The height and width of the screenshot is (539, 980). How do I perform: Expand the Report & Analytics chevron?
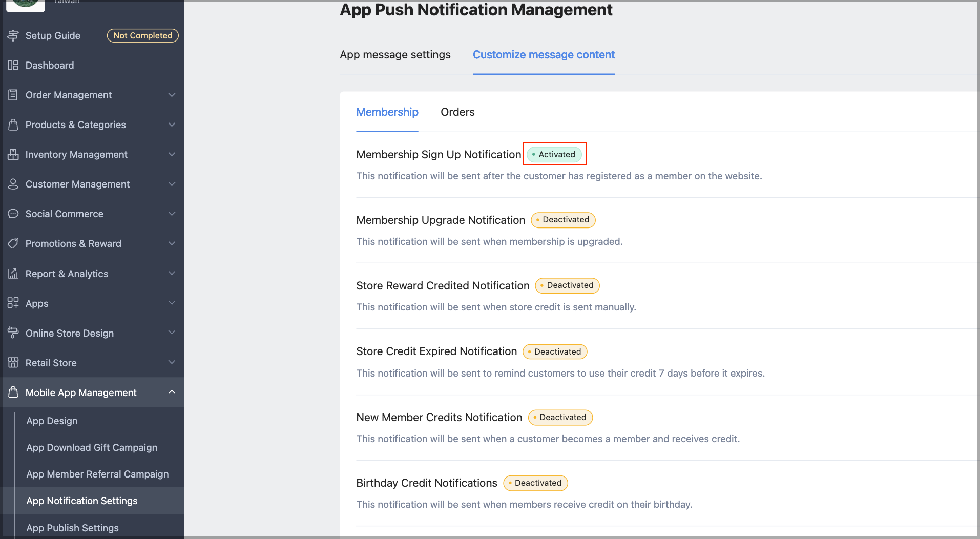point(172,273)
